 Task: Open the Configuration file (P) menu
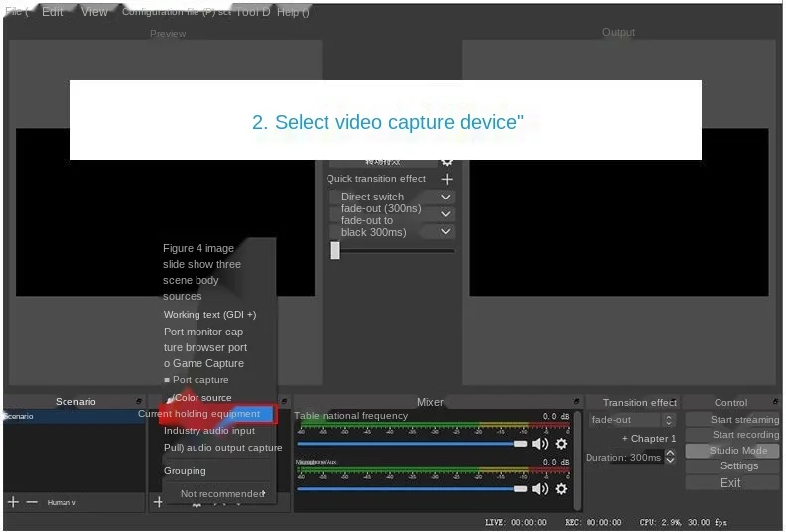(177, 12)
